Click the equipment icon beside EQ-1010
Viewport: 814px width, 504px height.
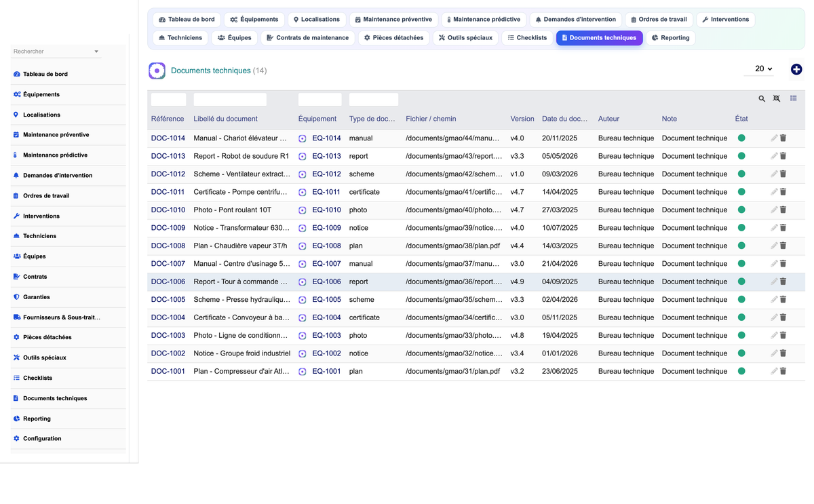tap(303, 210)
